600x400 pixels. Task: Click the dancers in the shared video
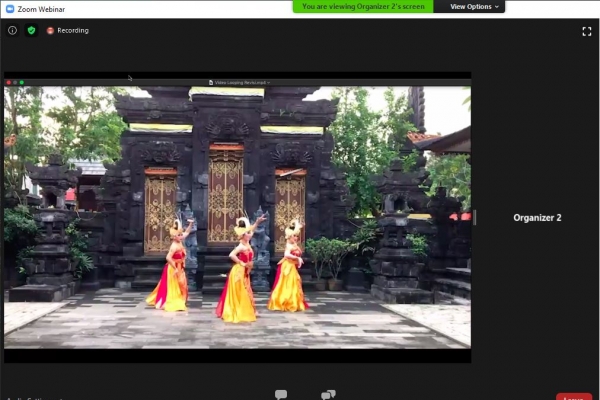click(238, 268)
